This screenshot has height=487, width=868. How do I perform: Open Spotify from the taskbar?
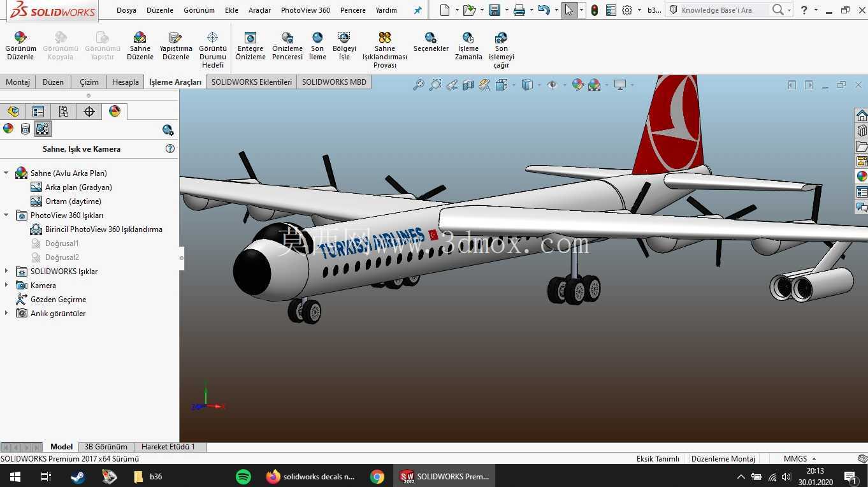[x=243, y=476]
